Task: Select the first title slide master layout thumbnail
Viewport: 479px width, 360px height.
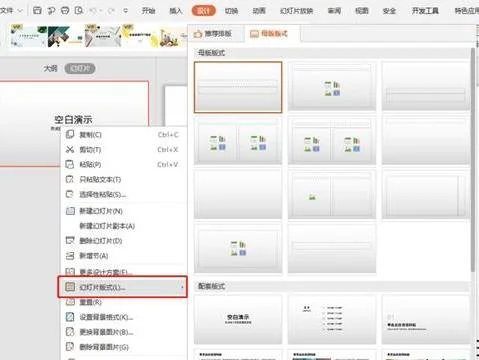Action: (238, 87)
